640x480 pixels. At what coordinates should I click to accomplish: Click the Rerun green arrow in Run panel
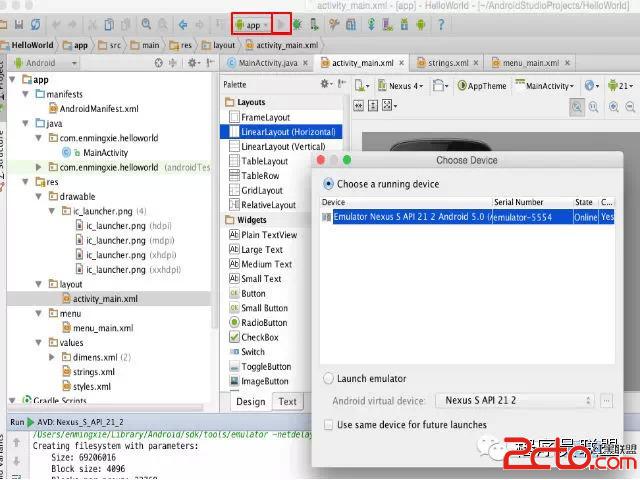pos(30,422)
